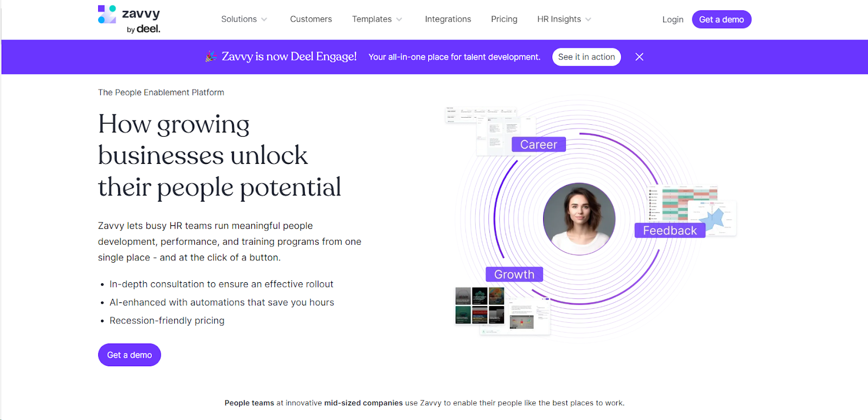This screenshot has width=868, height=420.
Task: Click the Career label in graphic
Action: 539,144
